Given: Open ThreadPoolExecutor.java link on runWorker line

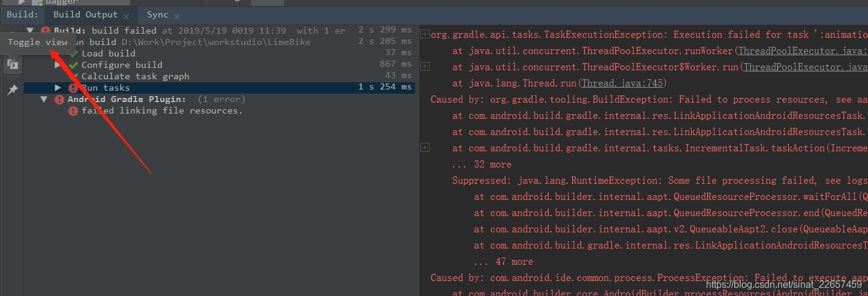Looking at the screenshot, I should [x=802, y=51].
